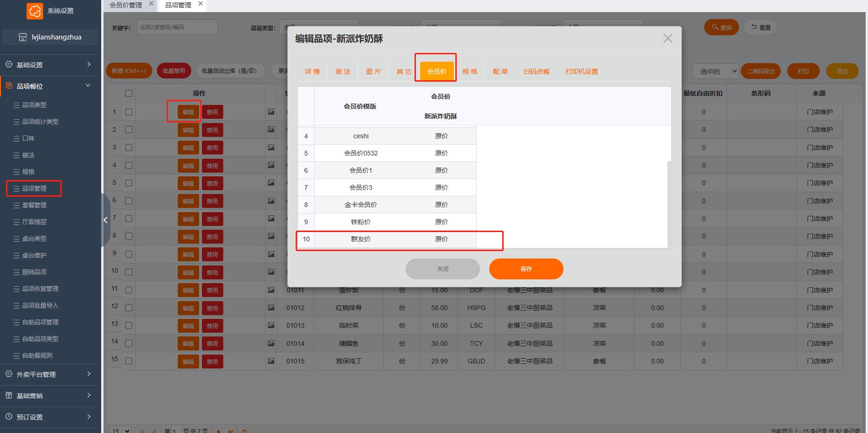
Task: Click picture icon in table row 9
Action: click(271, 254)
